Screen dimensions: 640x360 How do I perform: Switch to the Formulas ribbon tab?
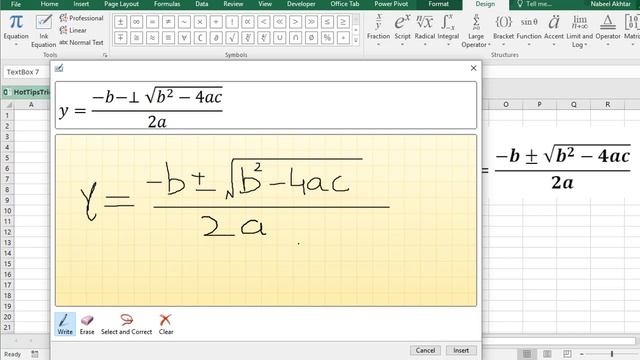[167, 4]
